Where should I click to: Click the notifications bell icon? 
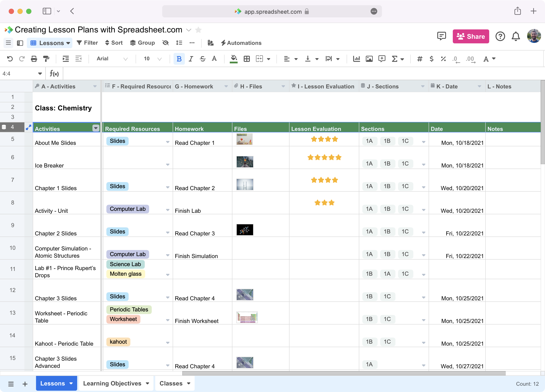[516, 36]
